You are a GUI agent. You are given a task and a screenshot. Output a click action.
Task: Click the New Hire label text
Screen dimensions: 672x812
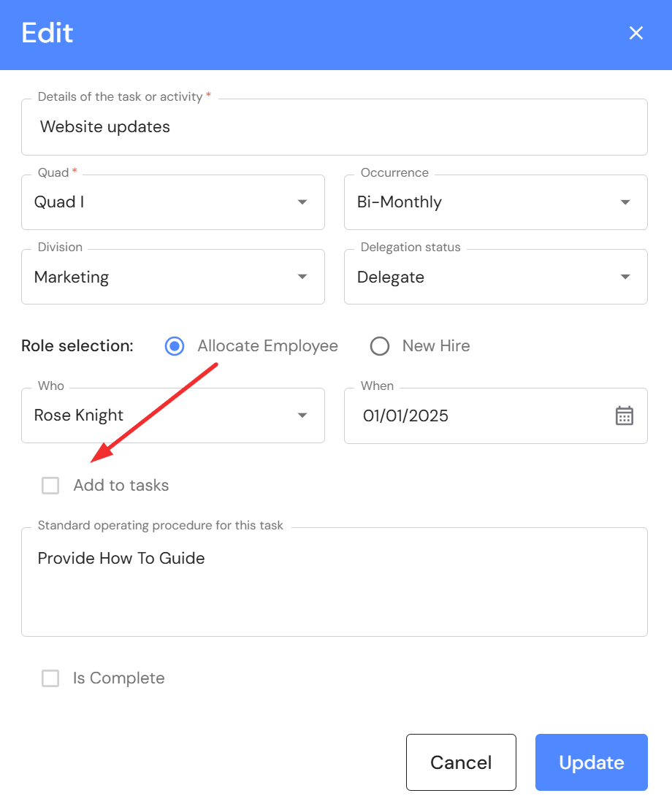click(436, 346)
